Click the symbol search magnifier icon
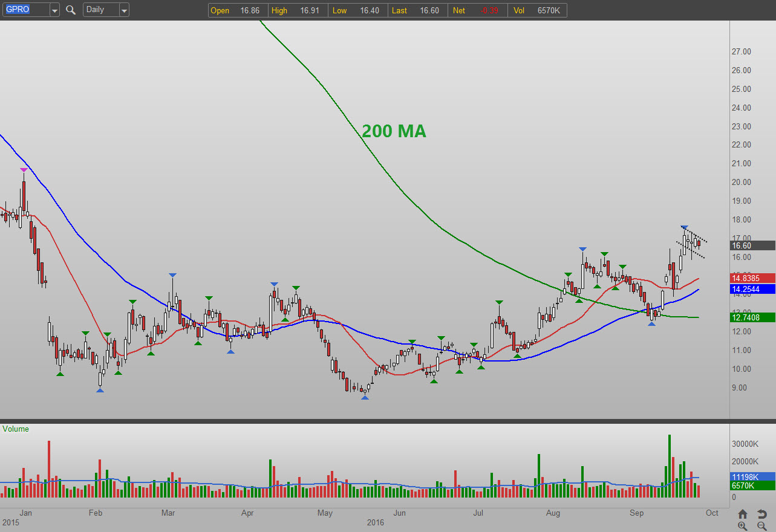 pos(71,10)
